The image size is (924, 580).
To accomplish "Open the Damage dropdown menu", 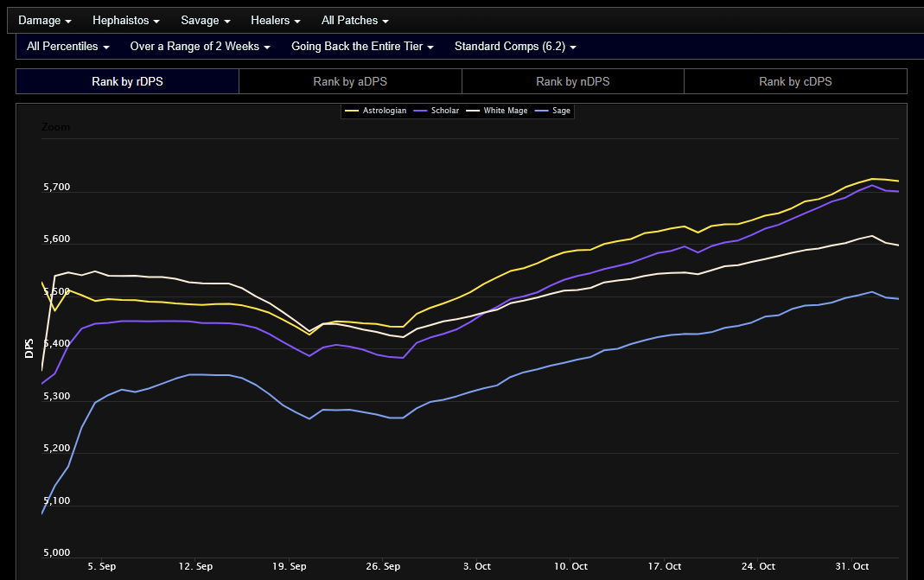I will [x=45, y=21].
